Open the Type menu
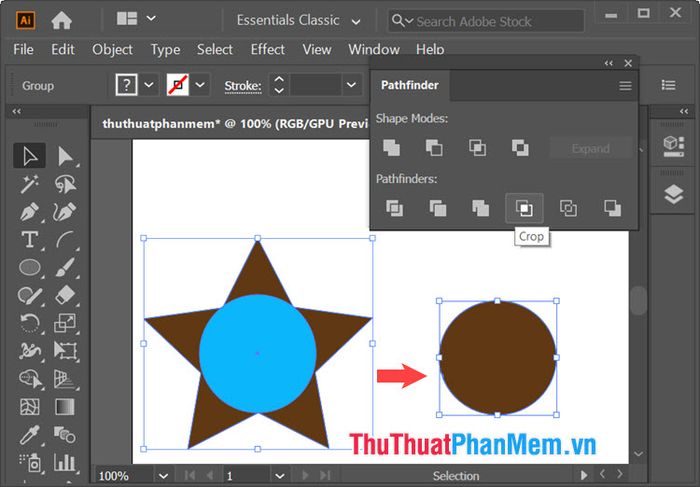The height and width of the screenshot is (487, 700). tap(165, 49)
